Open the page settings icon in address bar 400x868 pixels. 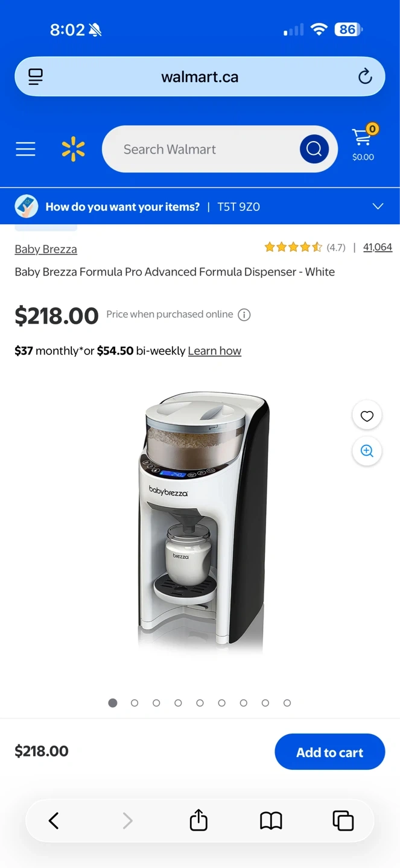(36, 77)
